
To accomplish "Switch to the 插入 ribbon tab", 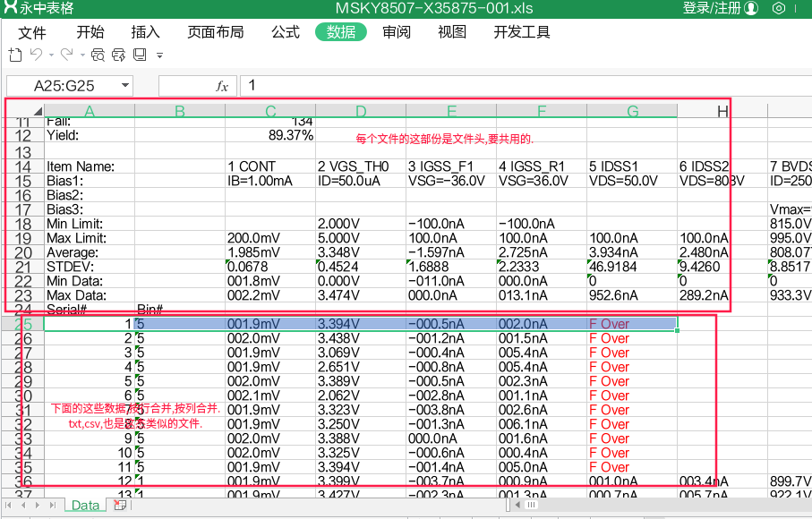I will (146, 32).
